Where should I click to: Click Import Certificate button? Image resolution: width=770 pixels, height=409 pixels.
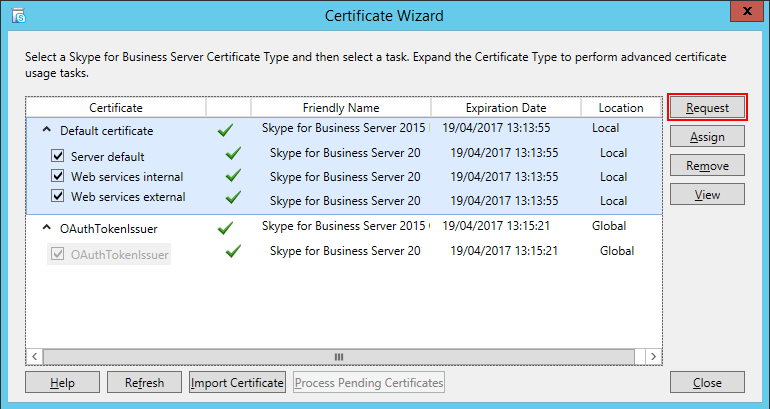(237, 382)
